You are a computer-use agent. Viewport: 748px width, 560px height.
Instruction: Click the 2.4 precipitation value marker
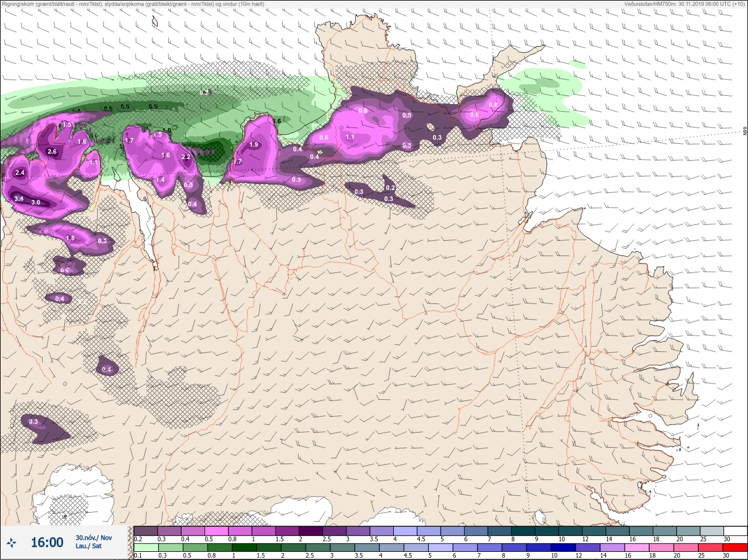(x=20, y=172)
